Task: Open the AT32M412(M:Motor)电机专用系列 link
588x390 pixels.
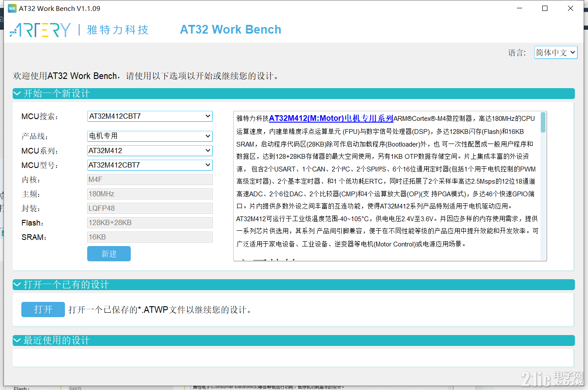Action: [x=331, y=118]
